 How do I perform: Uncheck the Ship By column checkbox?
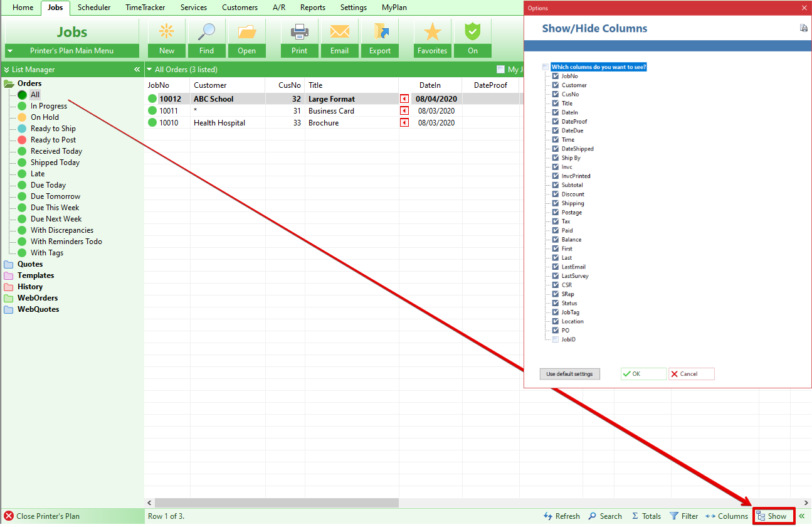pos(556,158)
